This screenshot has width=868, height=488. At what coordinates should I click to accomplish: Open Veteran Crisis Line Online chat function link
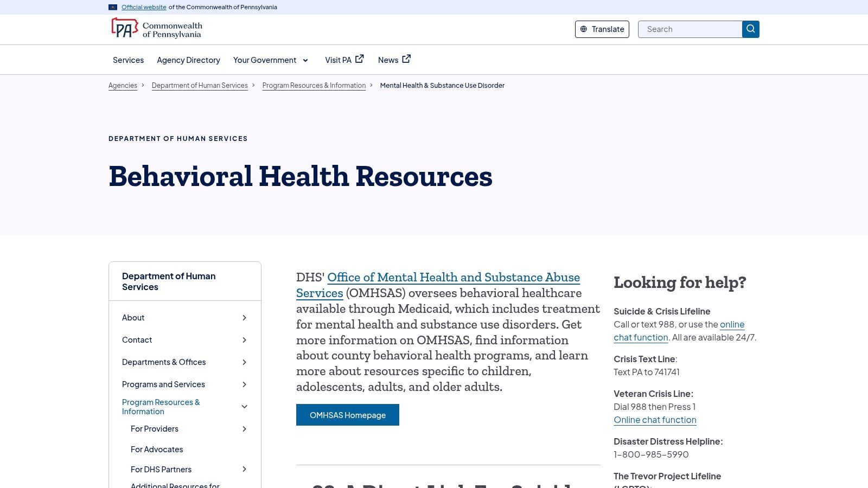pos(655,420)
